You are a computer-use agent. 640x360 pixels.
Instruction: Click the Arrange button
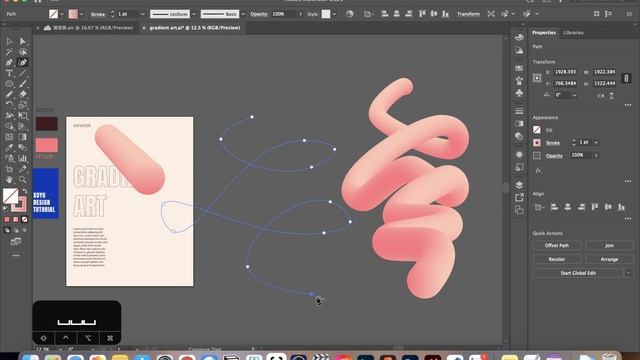click(609, 259)
